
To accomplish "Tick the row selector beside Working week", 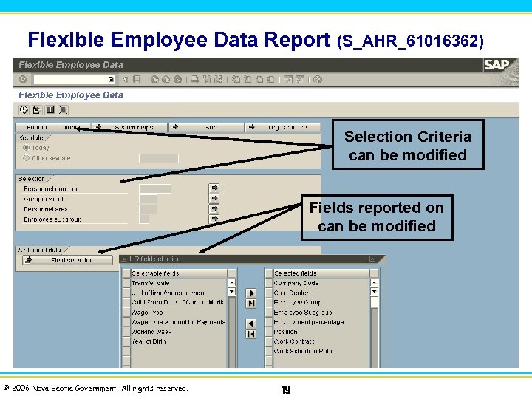I will coord(126,332).
